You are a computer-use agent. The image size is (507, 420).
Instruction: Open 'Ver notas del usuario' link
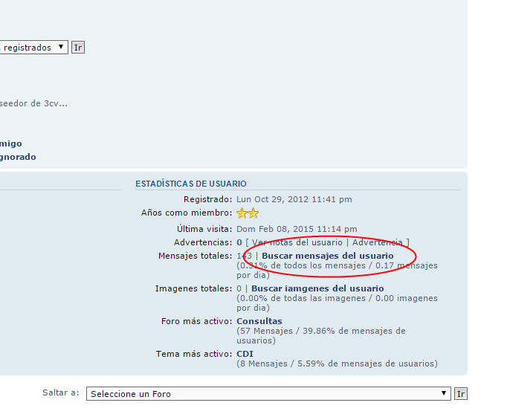point(297,242)
